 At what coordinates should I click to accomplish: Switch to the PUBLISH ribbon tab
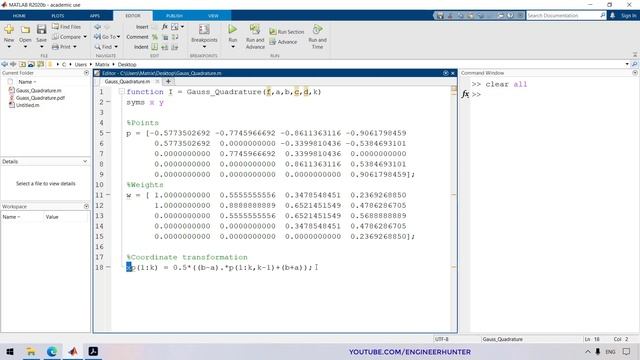[174, 16]
